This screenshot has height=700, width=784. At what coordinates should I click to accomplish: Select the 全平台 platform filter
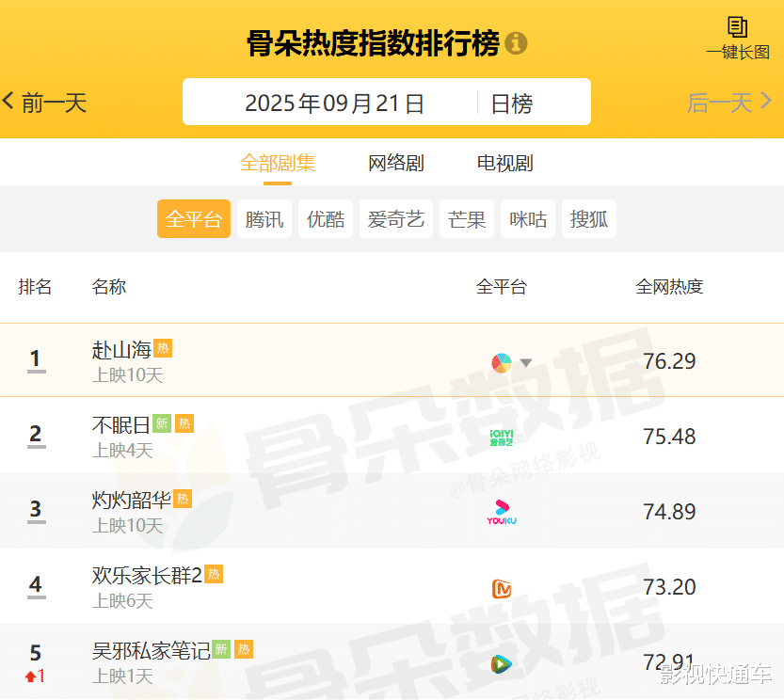tap(194, 219)
